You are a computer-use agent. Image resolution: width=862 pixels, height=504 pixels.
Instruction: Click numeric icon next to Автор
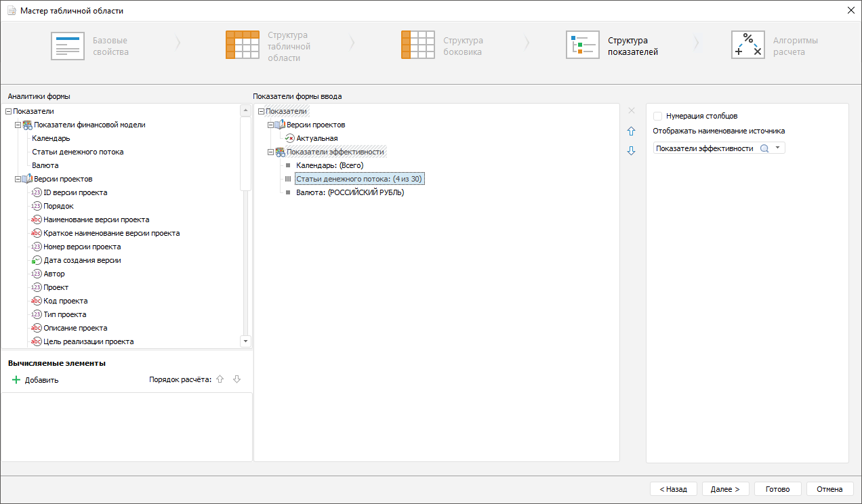[x=37, y=274]
